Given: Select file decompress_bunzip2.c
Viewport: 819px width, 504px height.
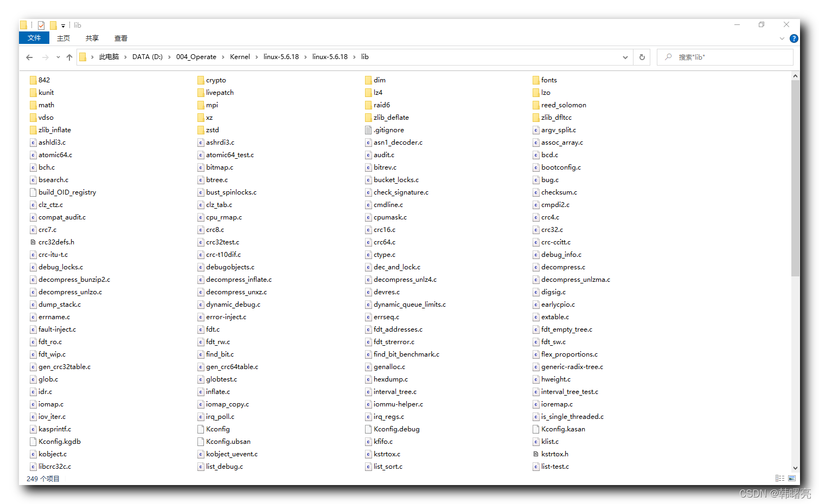Looking at the screenshot, I should (x=74, y=280).
